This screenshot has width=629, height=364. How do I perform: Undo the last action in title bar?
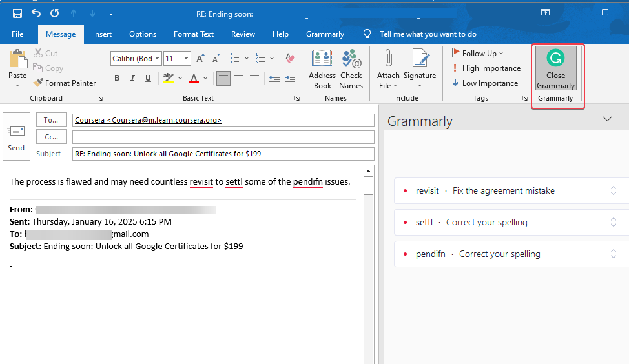click(x=36, y=14)
